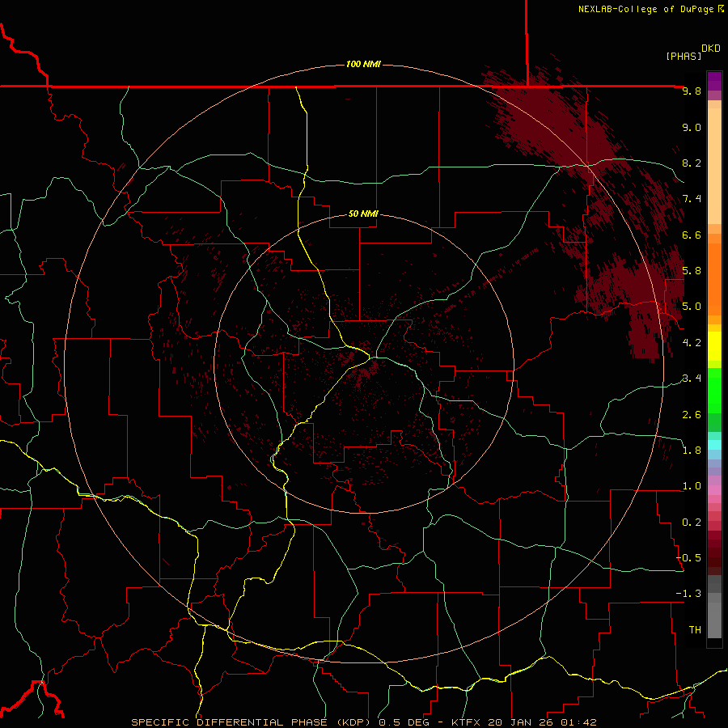Click the TH threshold label on legend

695,630
